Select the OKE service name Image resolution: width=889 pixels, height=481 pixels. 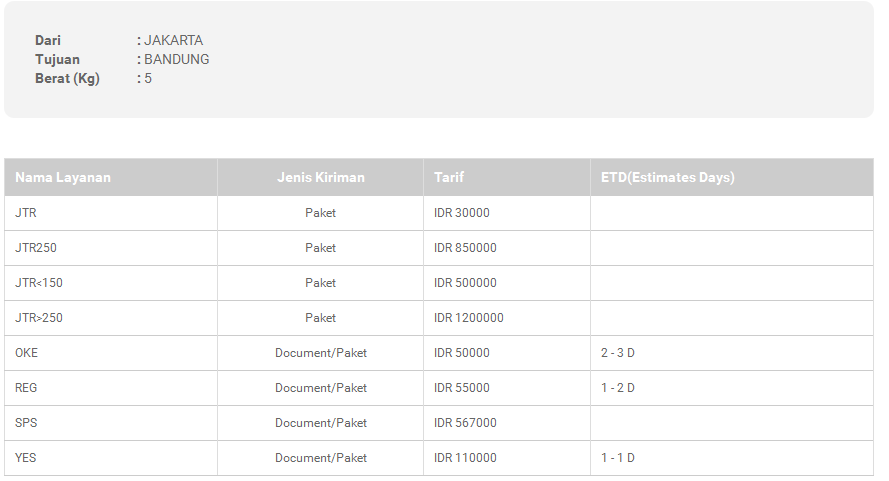(x=27, y=353)
